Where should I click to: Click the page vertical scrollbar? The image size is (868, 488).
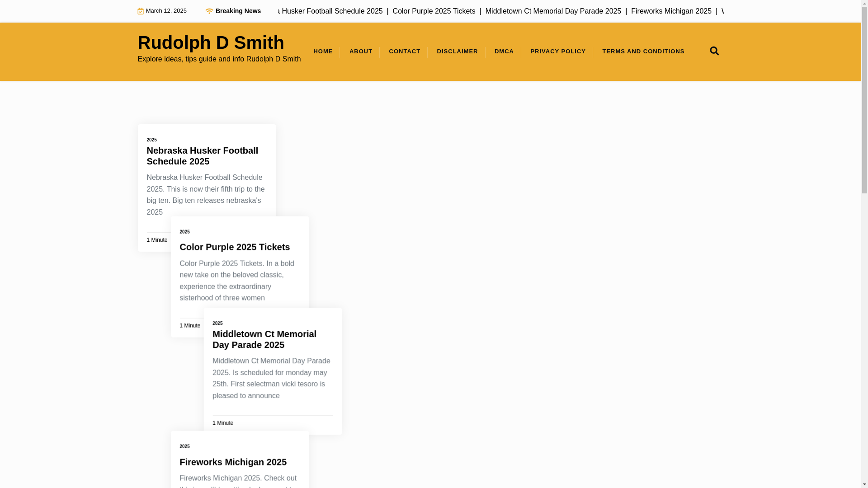pyautogui.click(x=864, y=244)
